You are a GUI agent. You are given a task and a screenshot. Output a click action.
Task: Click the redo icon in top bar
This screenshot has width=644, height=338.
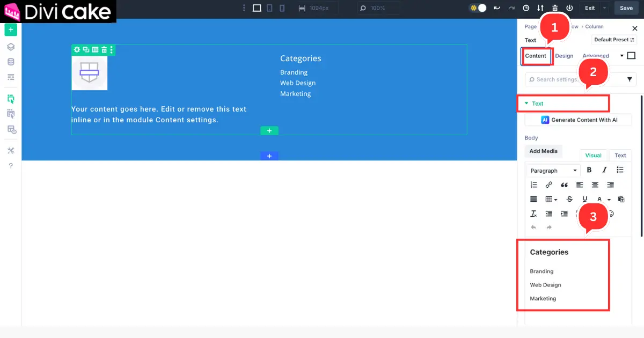511,8
